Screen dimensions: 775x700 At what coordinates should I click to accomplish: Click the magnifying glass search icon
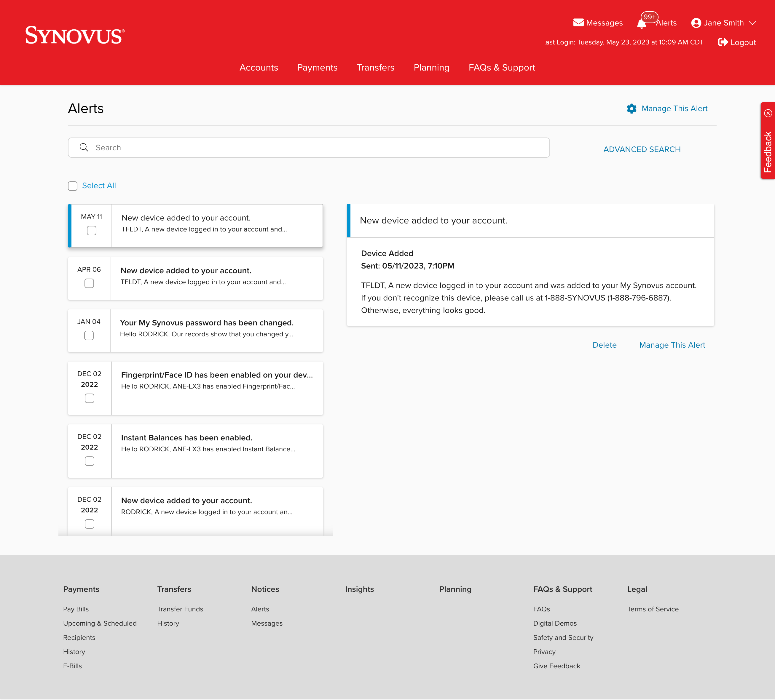[x=84, y=148]
